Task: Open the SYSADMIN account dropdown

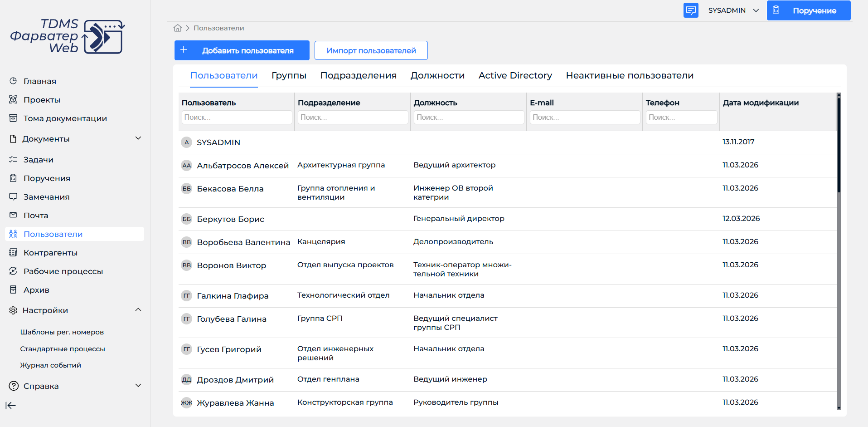Action: (x=733, y=10)
